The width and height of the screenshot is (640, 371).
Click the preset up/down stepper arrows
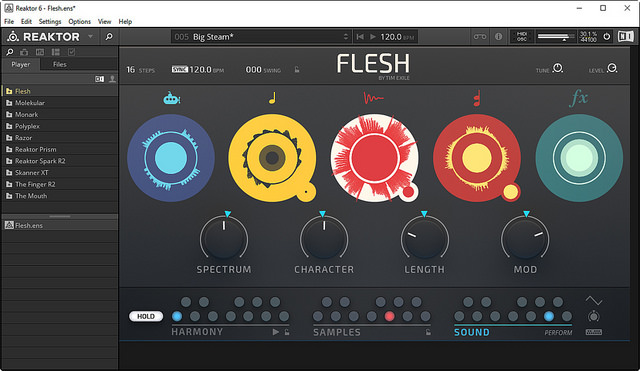coord(346,37)
